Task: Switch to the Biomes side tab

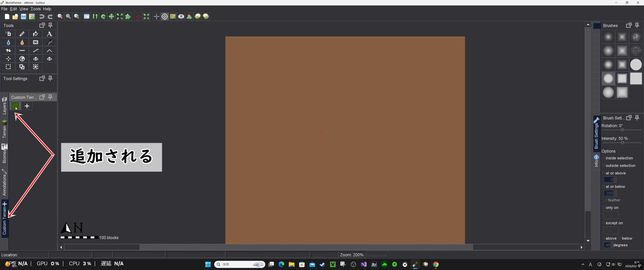Action: pos(4,154)
